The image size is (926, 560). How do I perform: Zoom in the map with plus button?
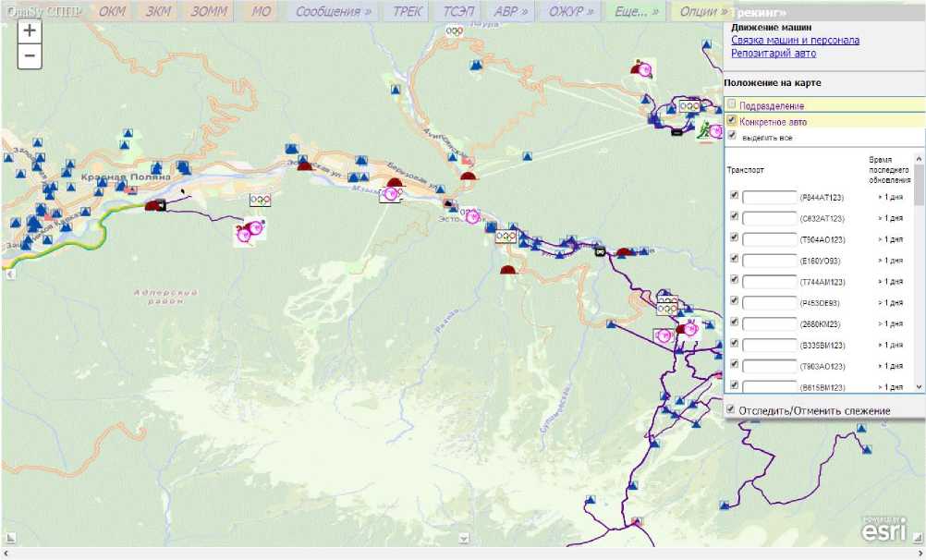point(30,30)
